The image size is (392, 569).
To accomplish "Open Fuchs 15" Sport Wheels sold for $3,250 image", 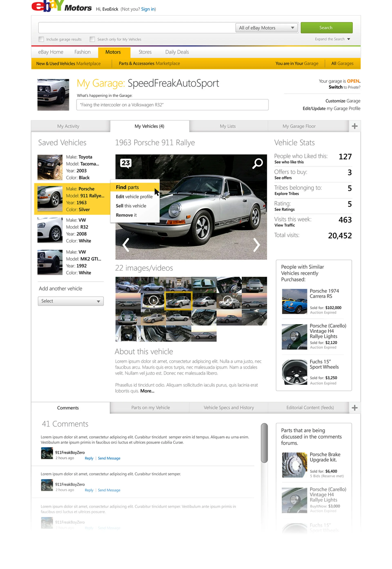I will click(x=294, y=372).
